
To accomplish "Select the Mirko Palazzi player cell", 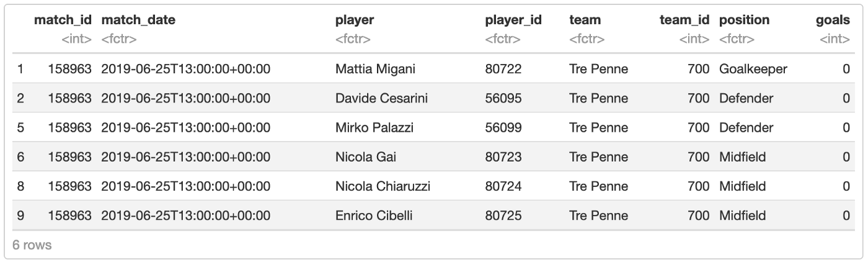I will (374, 128).
